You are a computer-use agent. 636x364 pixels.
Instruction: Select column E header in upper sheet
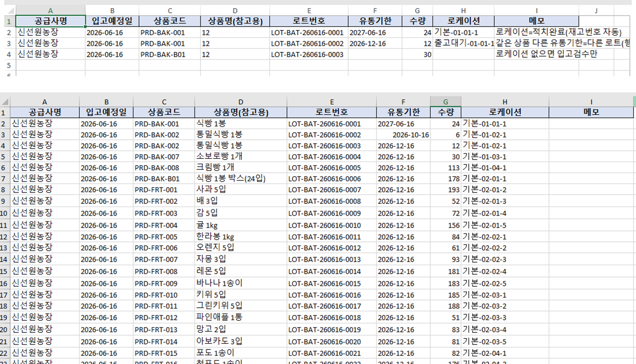(309, 11)
